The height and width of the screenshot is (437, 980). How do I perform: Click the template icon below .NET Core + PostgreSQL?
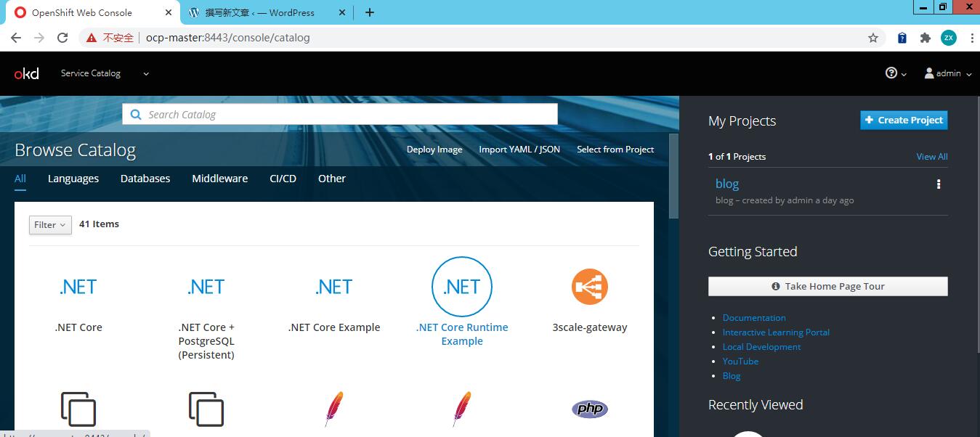coord(206,409)
